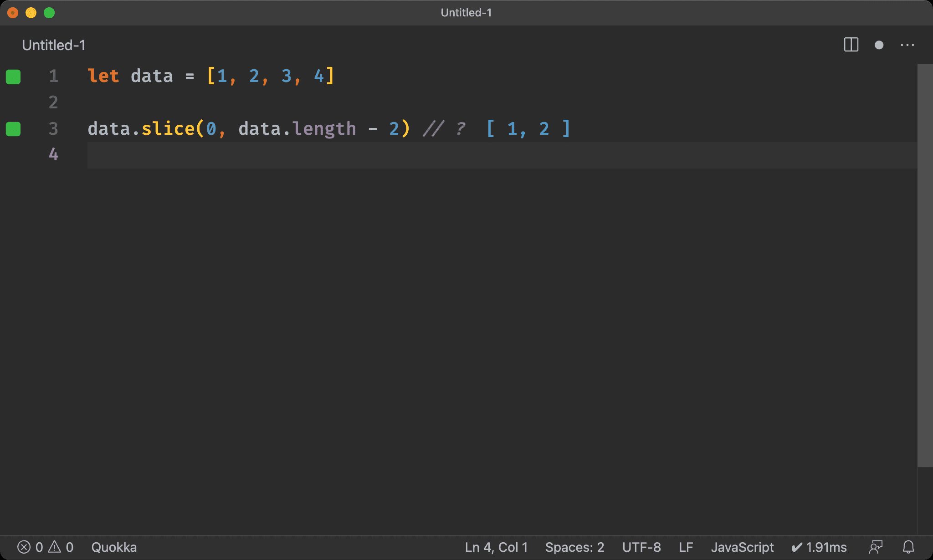Click the 'data' variable on line 1

(x=152, y=76)
